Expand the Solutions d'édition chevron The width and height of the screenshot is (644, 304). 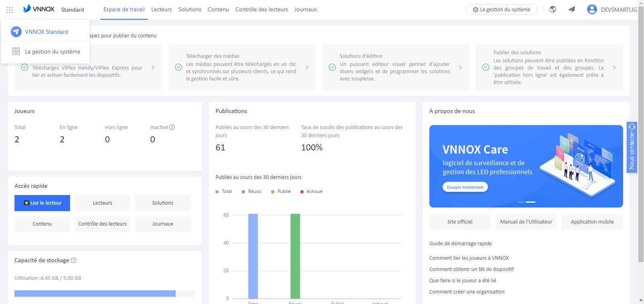(460, 68)
